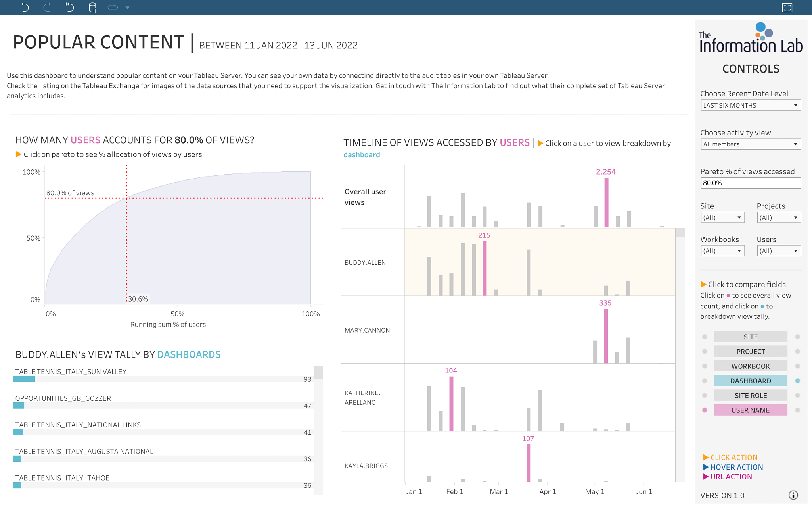The image size is (812, 508).
Task: Toggle the overall-view dot left of WORKBOOK
Action: pos(705,366)
